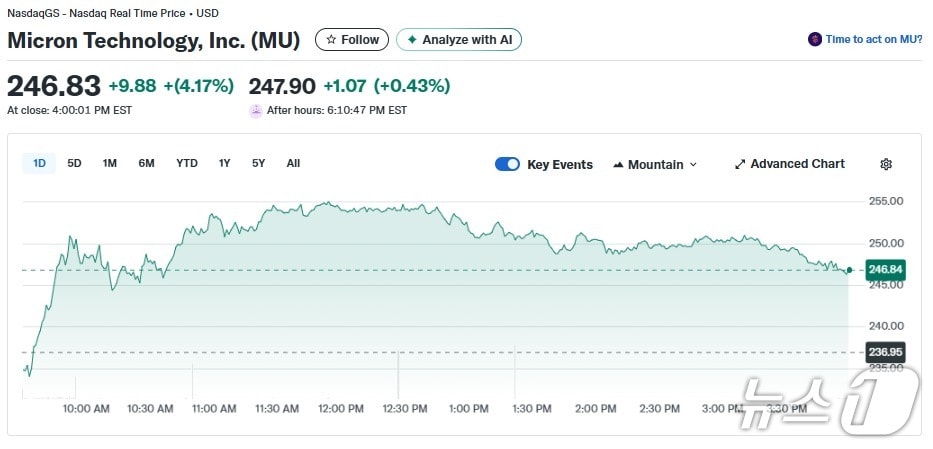Click the sparkle icon for Analyze with AI

tap(411, 40)
